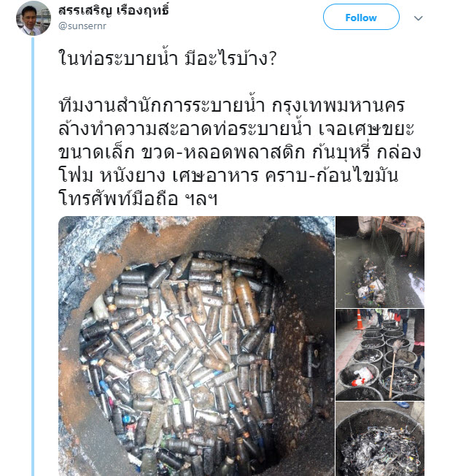Open the author's profile avatar
The height and width of the screenshot is (476, 450).
tap(34, 18)
